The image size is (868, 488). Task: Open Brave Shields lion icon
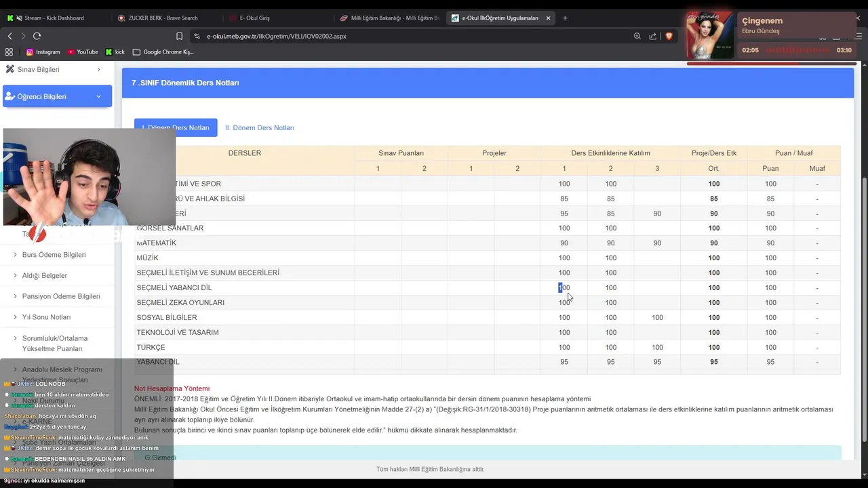[669, 36]
